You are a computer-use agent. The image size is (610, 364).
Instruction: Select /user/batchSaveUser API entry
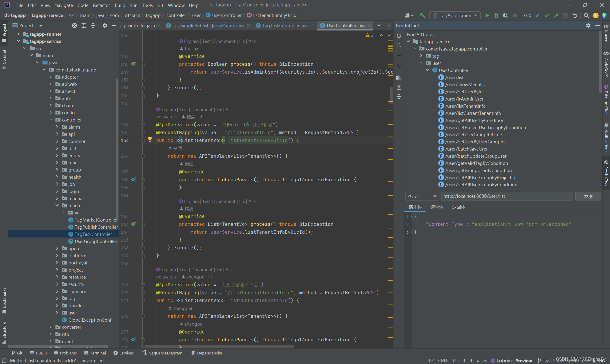tap(466, 149)
